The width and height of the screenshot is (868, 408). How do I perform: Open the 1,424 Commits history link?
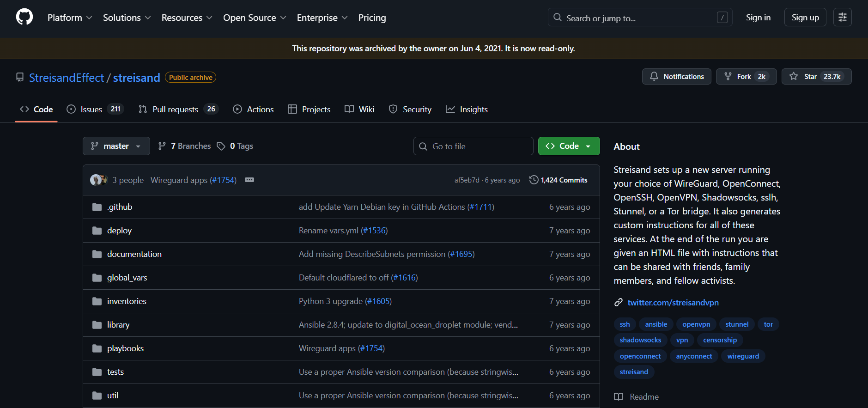tap(558, 180)
